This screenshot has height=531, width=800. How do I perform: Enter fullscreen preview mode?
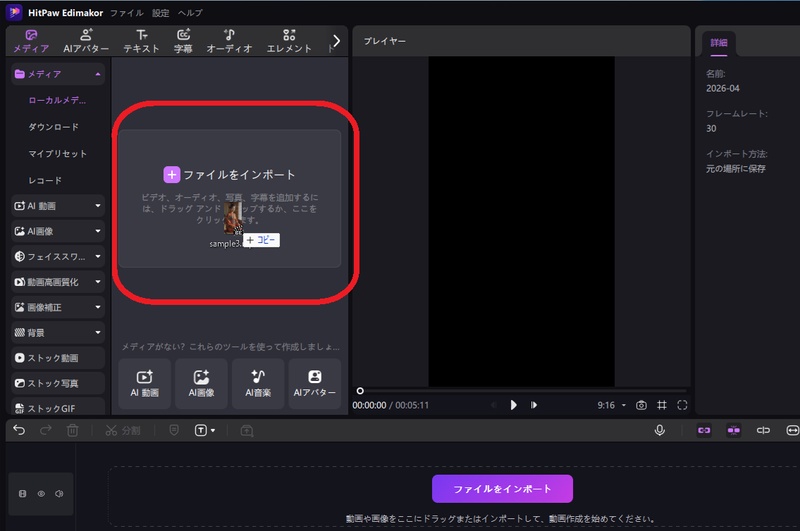[x=682, y=405]
